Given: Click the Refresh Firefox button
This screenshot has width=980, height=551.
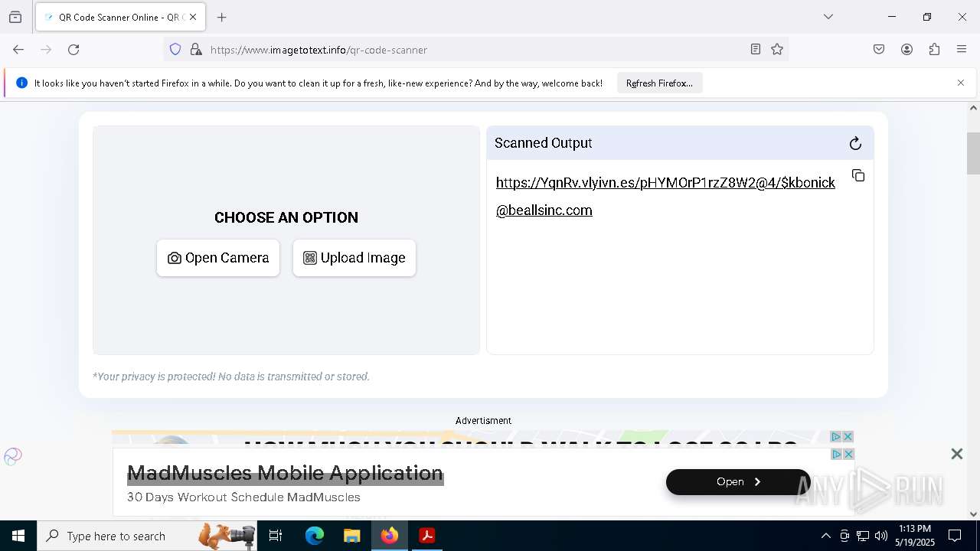Looking at the screenshot, I should click(659, 83).
